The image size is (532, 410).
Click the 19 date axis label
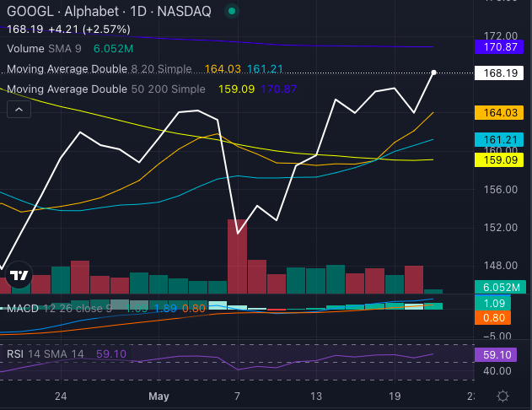395,397
